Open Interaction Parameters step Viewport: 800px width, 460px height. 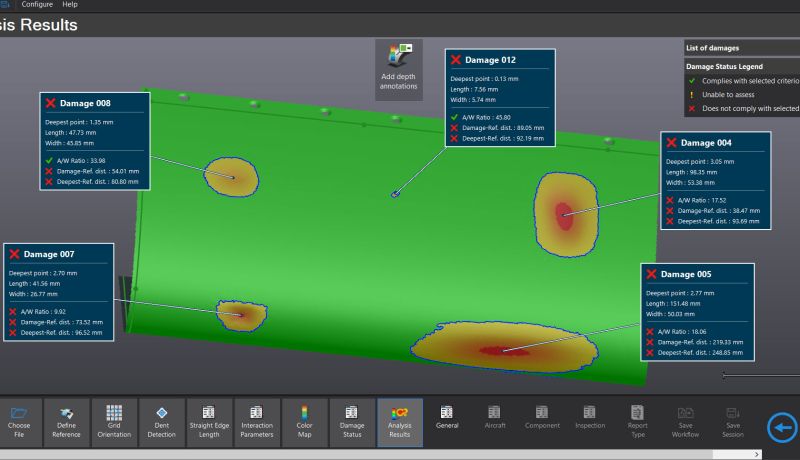pos(256,422)
